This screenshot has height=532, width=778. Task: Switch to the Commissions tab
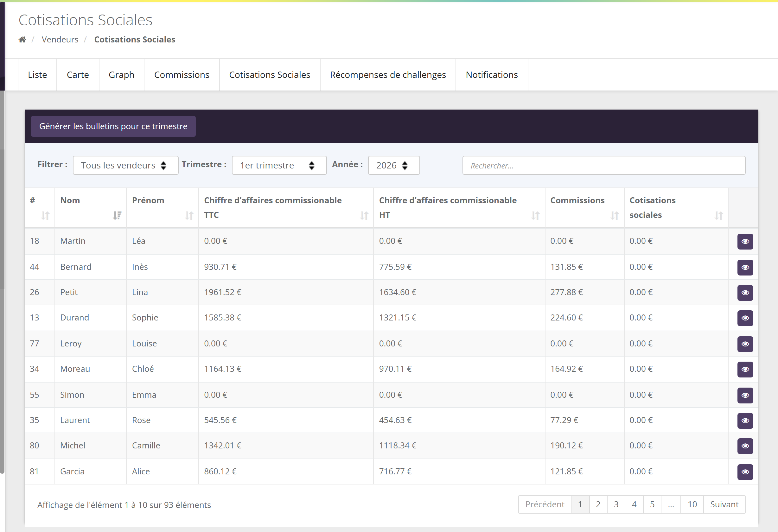[182, 75]
